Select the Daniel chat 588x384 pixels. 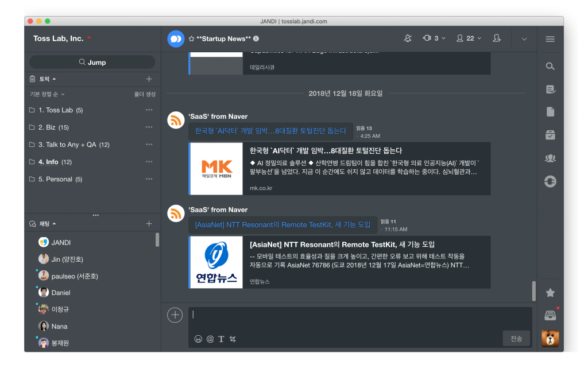coord(61,293)
